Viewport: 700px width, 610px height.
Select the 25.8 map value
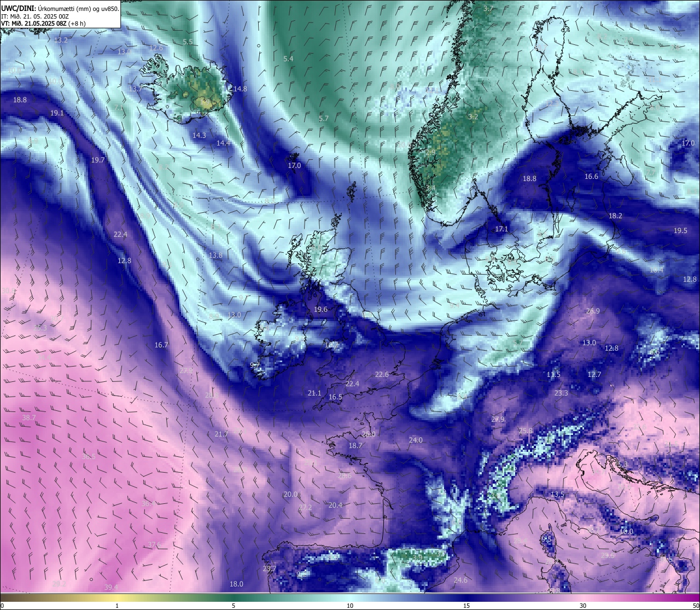point(526,431)
